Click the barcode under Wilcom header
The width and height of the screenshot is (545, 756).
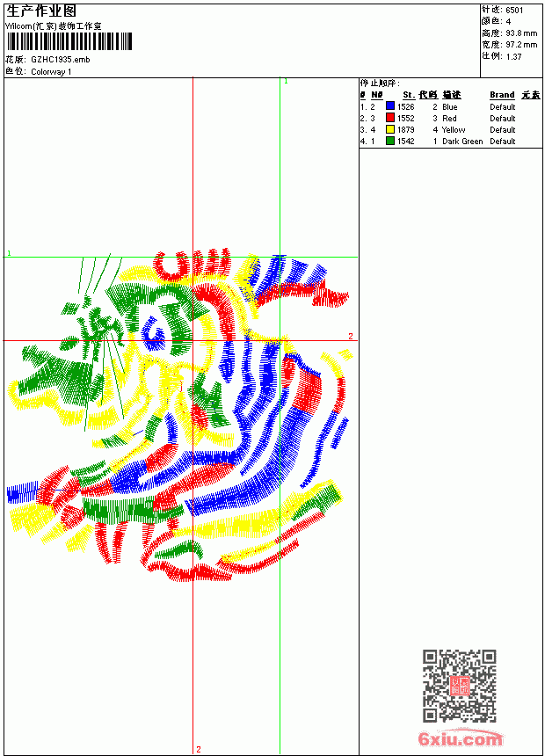point(69,41)
